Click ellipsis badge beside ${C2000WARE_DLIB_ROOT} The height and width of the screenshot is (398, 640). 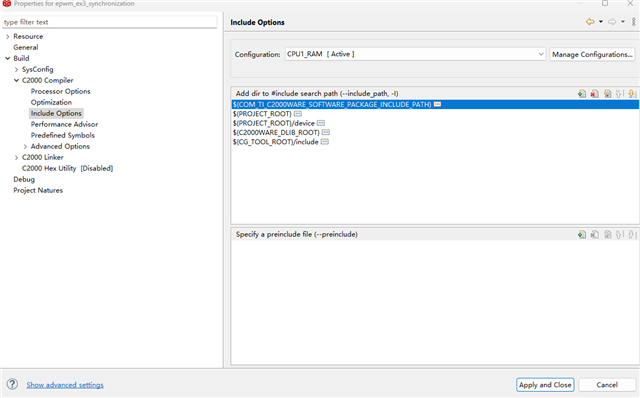tap(326, 132)
